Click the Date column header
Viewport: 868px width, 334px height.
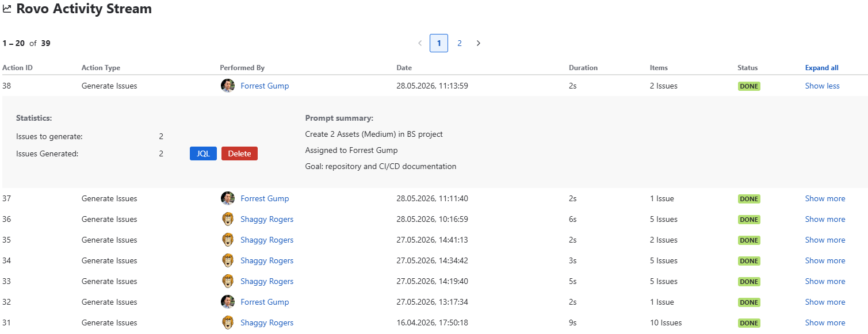pos(404,68)
